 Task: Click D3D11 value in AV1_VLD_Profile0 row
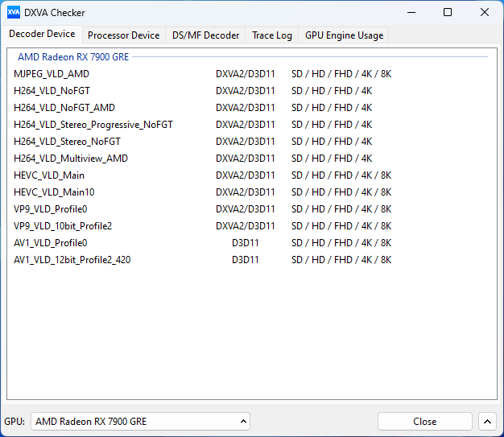pyautogui.click(x=246, y=243)
